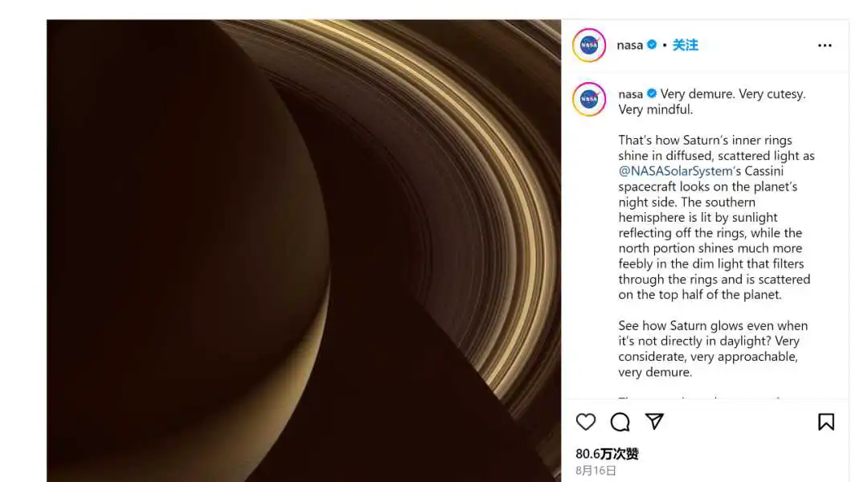This screenshot has width=868, height=482.
Task: Open the nasa username in header
Action: coord(630,45)
